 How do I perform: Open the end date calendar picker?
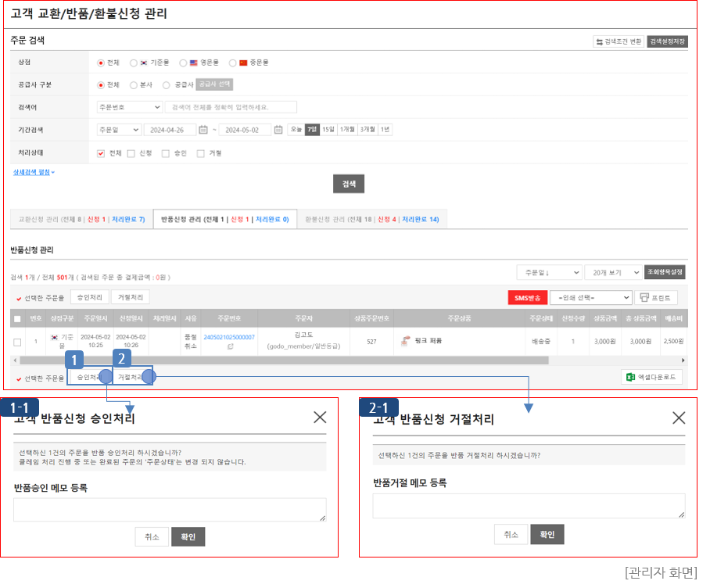pos(278,130)
